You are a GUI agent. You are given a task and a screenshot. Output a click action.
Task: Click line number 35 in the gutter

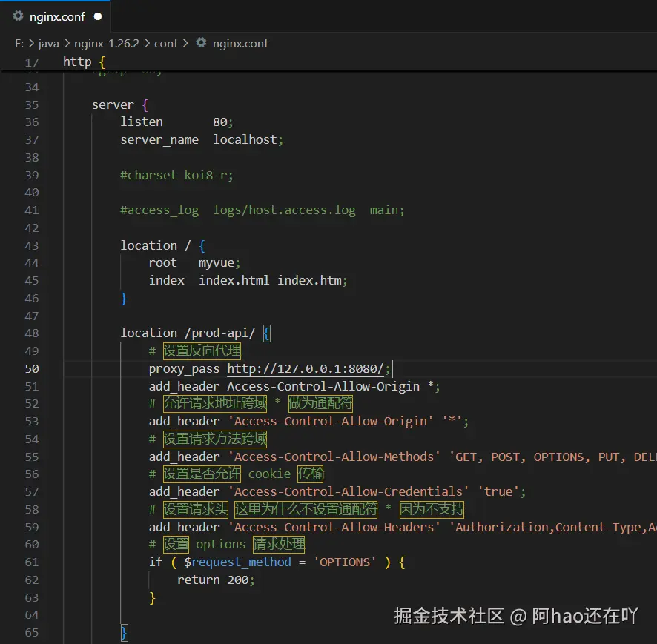[32, 104]
